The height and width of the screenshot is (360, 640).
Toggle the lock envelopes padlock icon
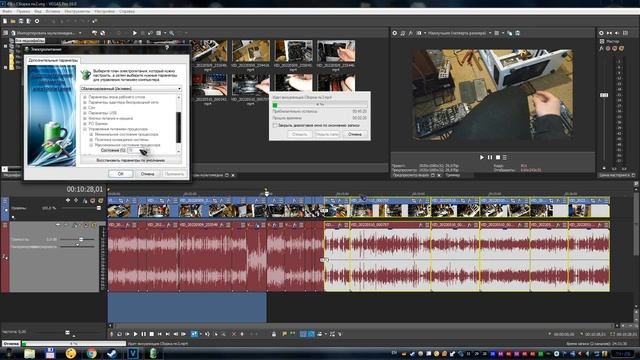(x=274, y=334)
